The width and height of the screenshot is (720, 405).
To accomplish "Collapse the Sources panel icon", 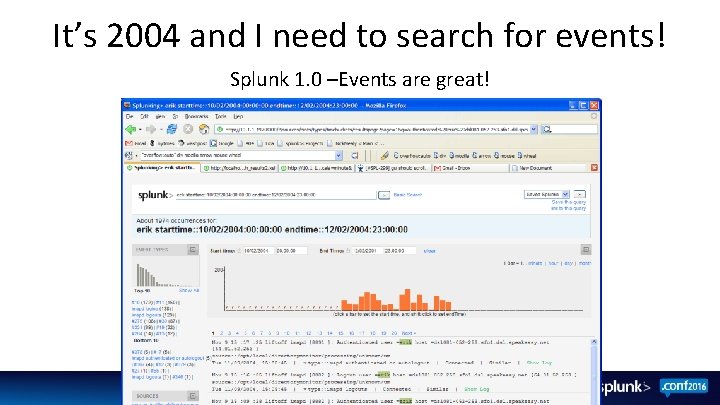I will (x=193, y=396).
